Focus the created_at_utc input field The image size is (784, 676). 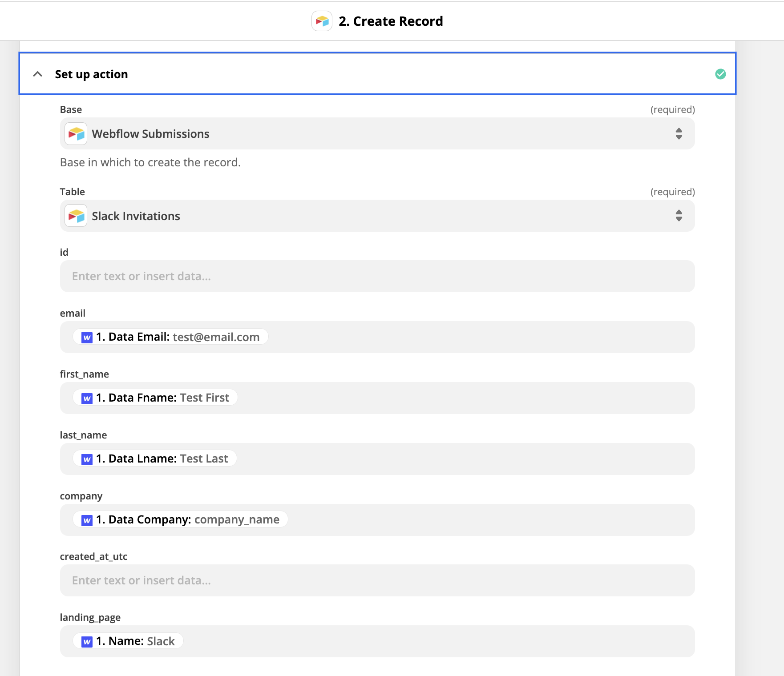377,580
